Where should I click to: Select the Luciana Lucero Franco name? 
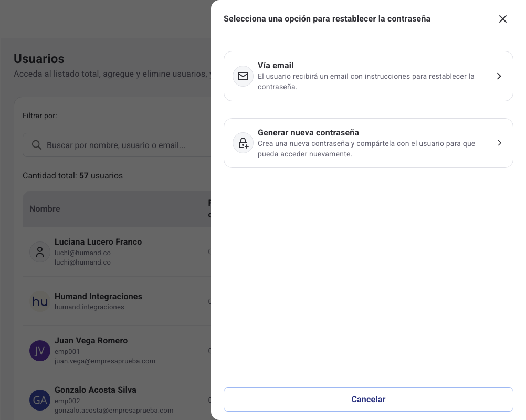pyautogui.click(x=98, y=242)
